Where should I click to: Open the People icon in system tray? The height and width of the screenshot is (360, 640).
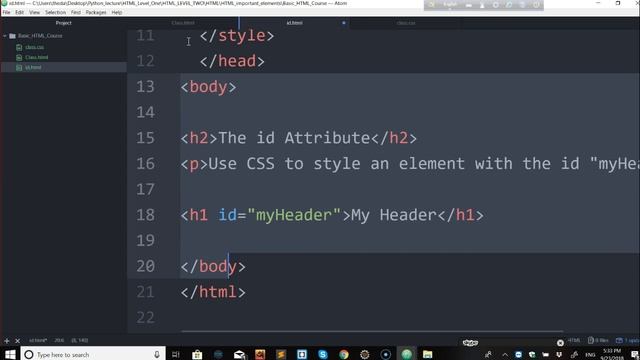[x=488, y=355]
